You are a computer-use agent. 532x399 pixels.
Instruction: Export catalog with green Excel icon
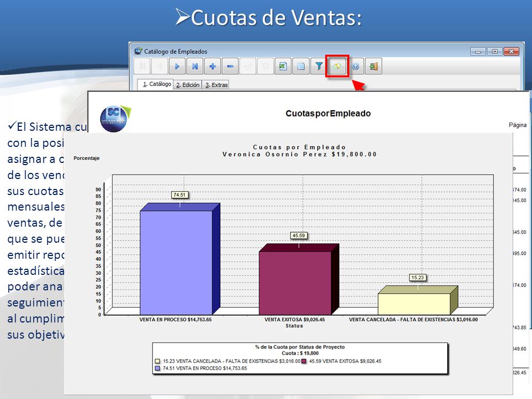(283, 66)
